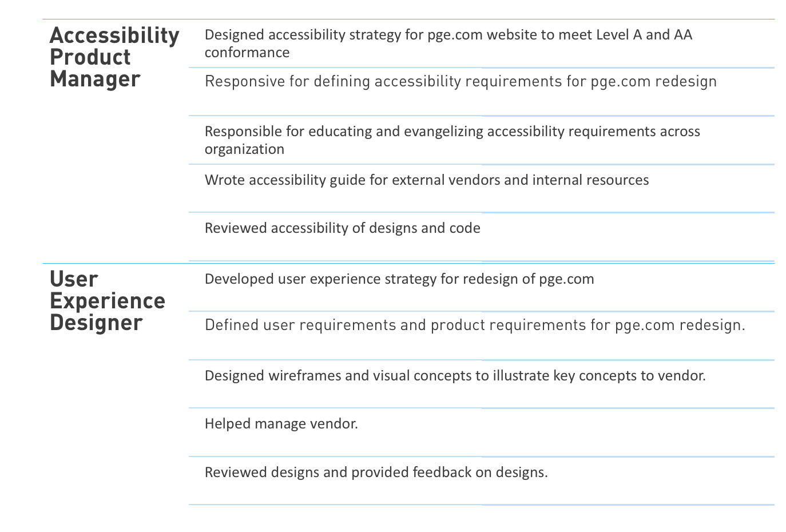Click the word 'conformance' in first row

(x=247, y=53)
